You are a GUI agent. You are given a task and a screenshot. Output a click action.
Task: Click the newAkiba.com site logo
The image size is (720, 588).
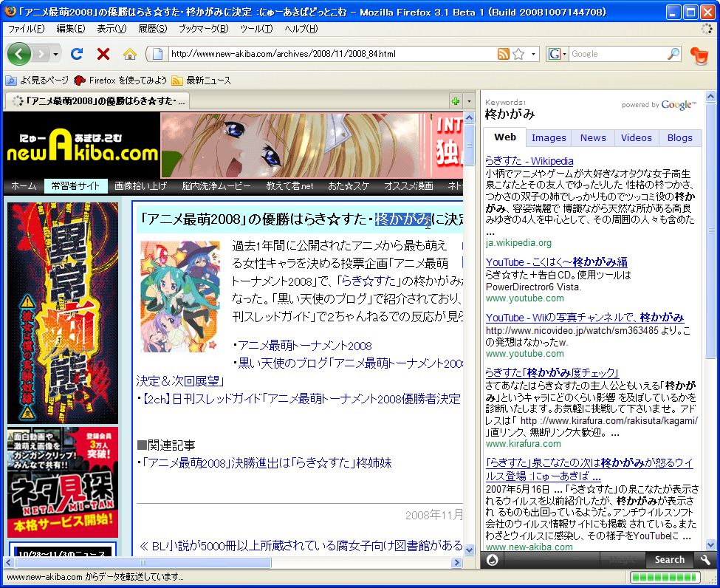[x=82, y=146]
